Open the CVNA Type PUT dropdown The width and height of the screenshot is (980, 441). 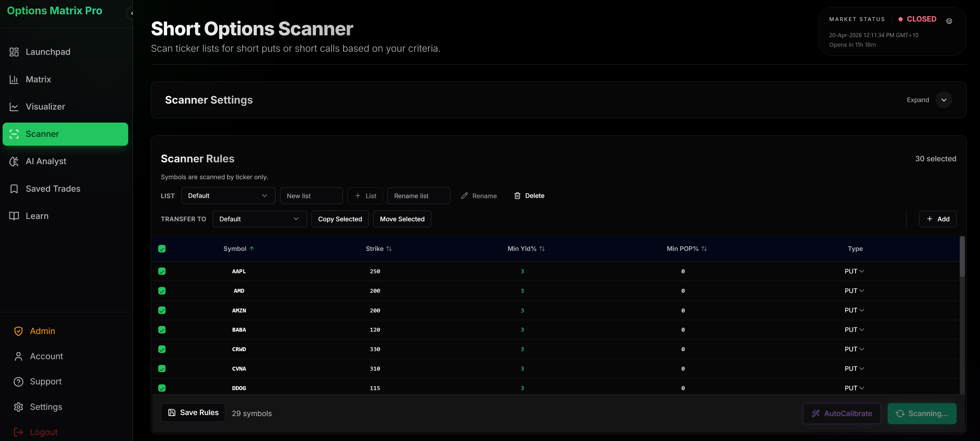pos(854,369)
